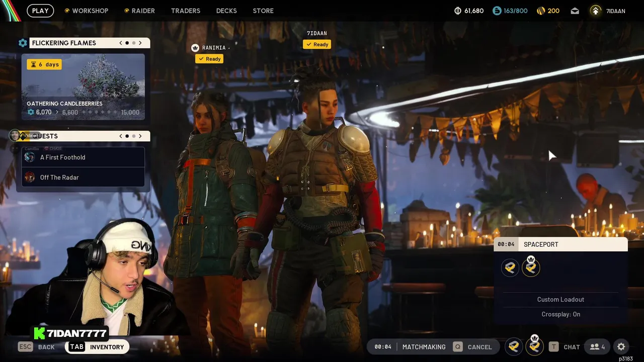The height and width of the screenshot is (362, 644).
Task: Click the MATCHMAKING status label
Action: 424,347
